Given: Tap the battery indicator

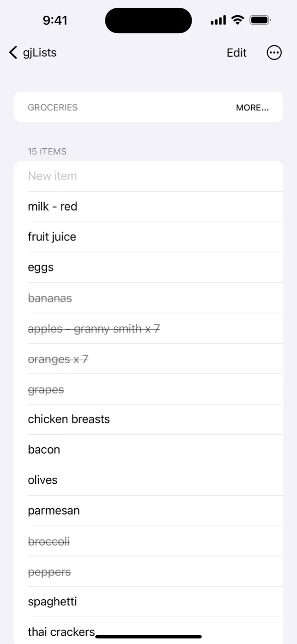Looking at the screenshot, I should click(260, 20).
